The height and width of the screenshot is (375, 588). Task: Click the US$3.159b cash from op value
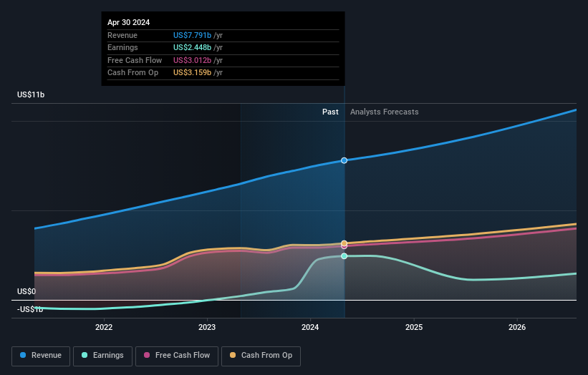(x=193, y=73)
